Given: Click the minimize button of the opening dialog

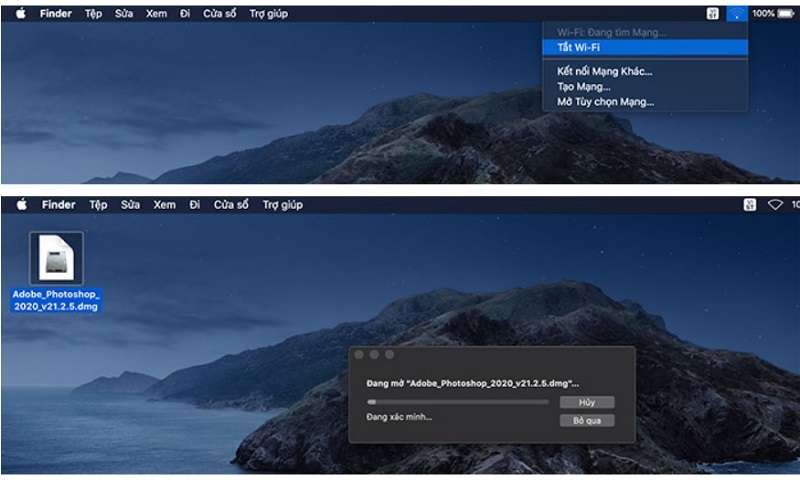Looking at the screenshot, I should [x=374, y=355].
